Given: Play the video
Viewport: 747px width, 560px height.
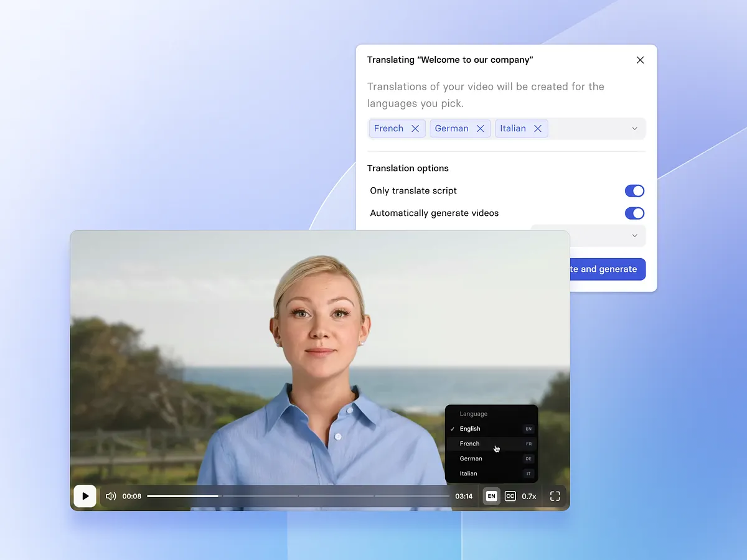Looking at the screenshot, I should click(85, 496).
